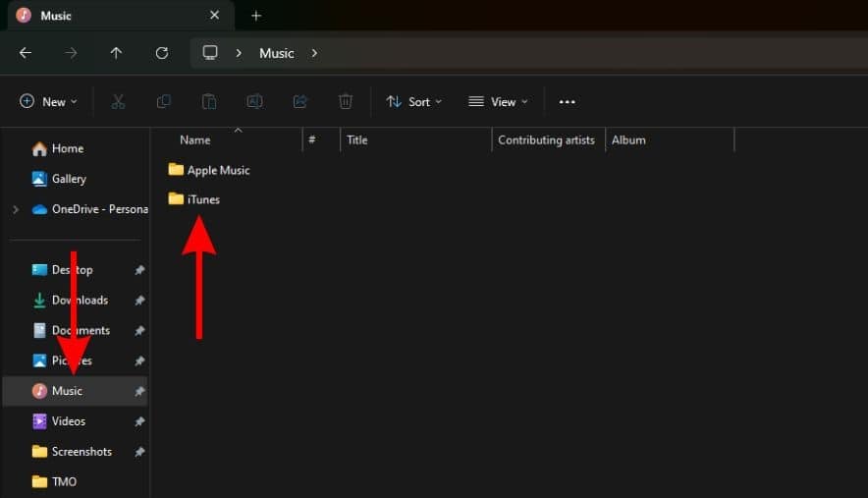868x498 pixels.
Task: Go up one directory level
Action: [116, 53]
